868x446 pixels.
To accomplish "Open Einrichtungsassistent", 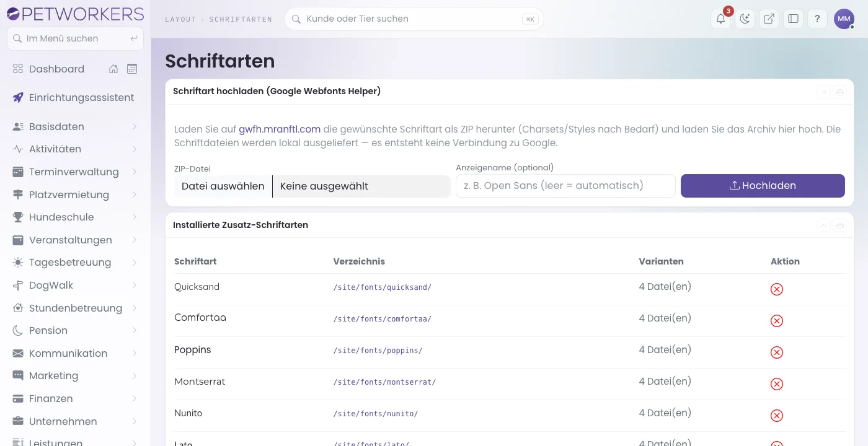I will 75,97.
